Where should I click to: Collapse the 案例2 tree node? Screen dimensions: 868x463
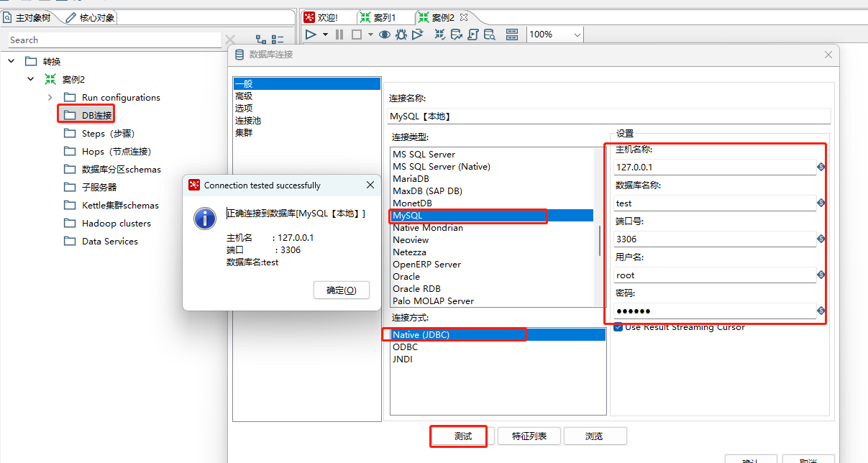point(30,79)
